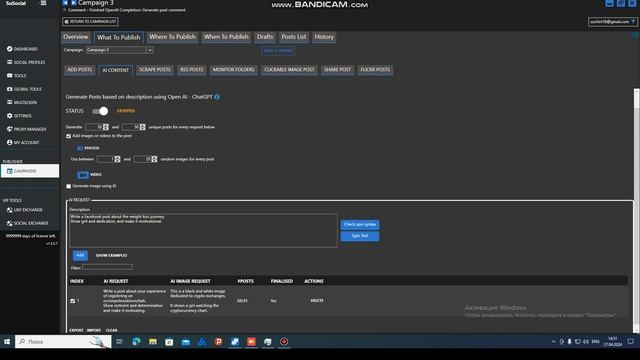Uncheck Add images or videos to post
This screenshot has width=640, height=360.
coord(69,136)
